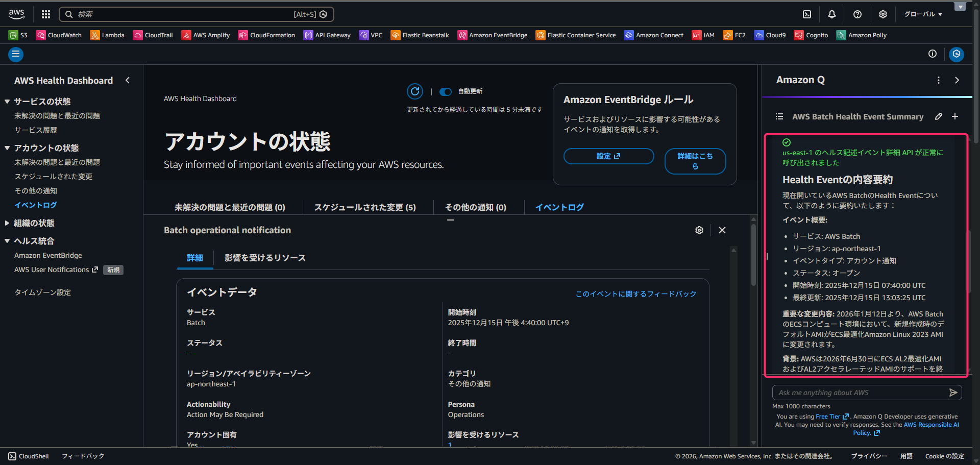
Task: Toggle the Amazon Q round icon
Action: pyautogui.click(x=957, y=54)
